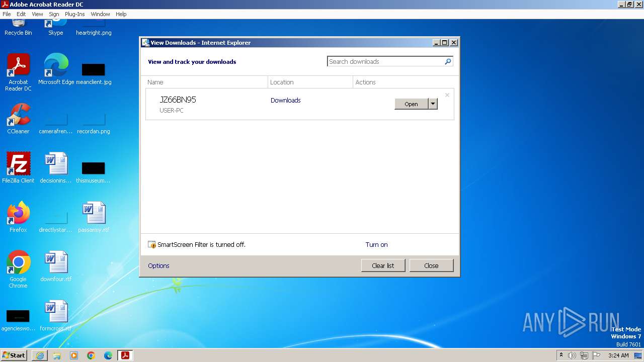The image size is (644, 362).
Task: Click the Internet Explorer taskbar icon
Action: coord(40,355)
